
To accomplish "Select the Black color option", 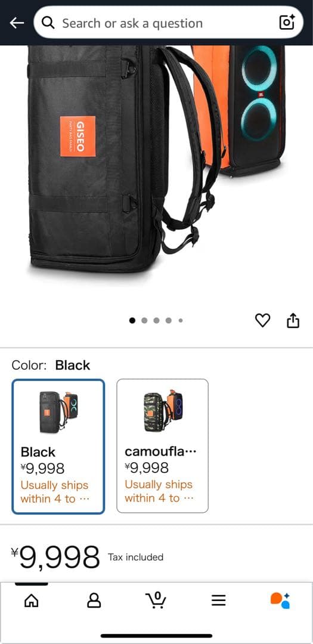I will (x=58, y=446).
